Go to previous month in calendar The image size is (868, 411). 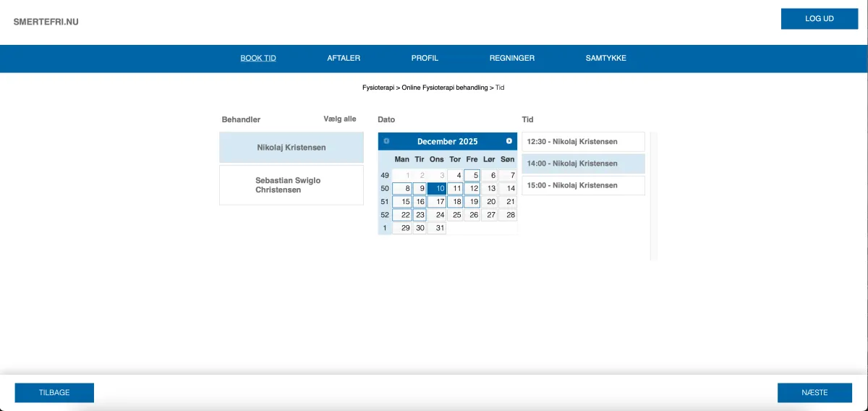pyautogui.click(x=386, y=141)
